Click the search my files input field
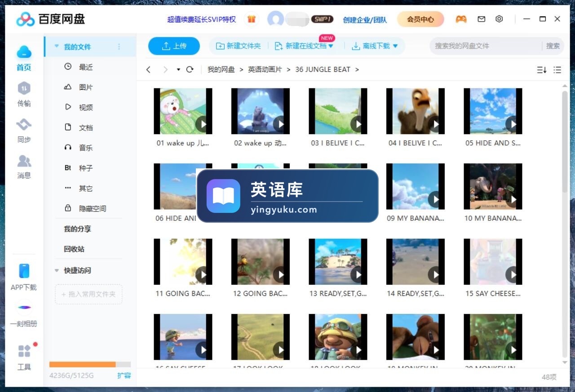This screenshot has height=392, width=575. tap(486, 46)
